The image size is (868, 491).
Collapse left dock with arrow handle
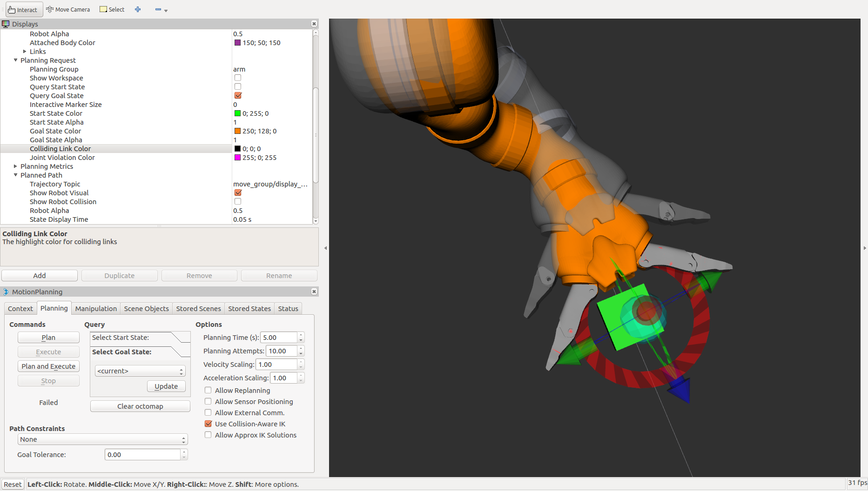(325, 248)
